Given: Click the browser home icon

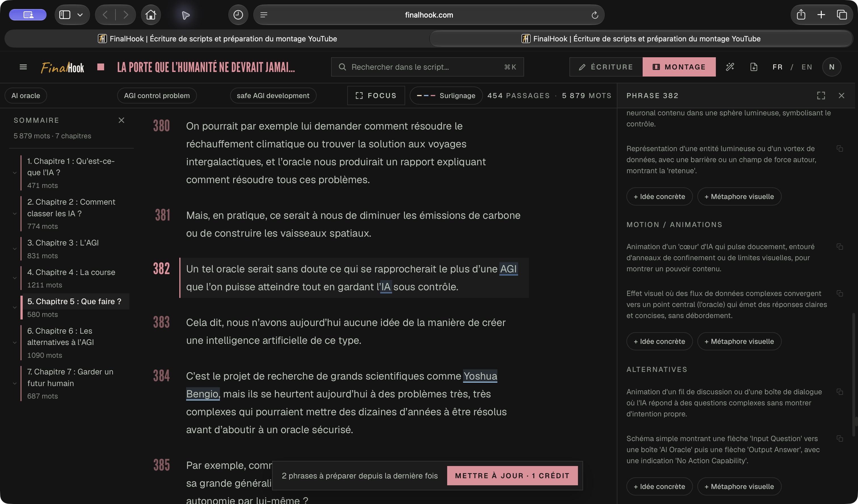Looking at the screenshot, I should [x=151, y=15].
